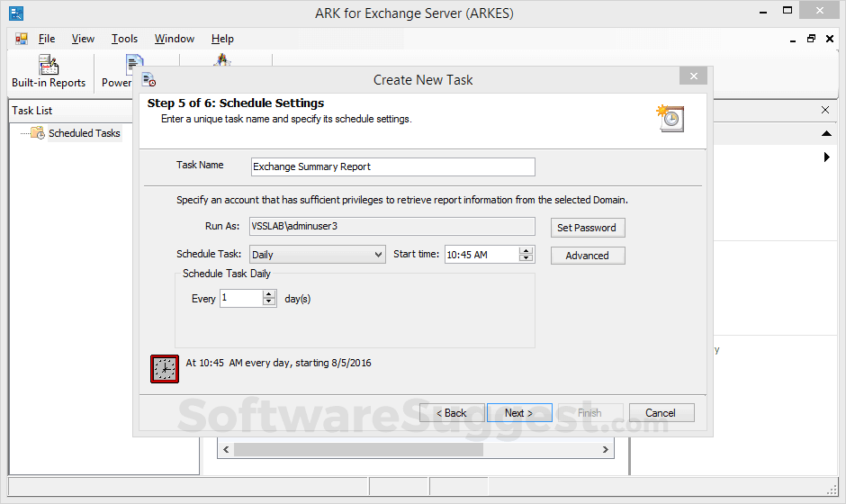The height and width of the screenshot is (504, 846).
Task: Decrease start time with down spinner
Action: [x=526, y=258]
